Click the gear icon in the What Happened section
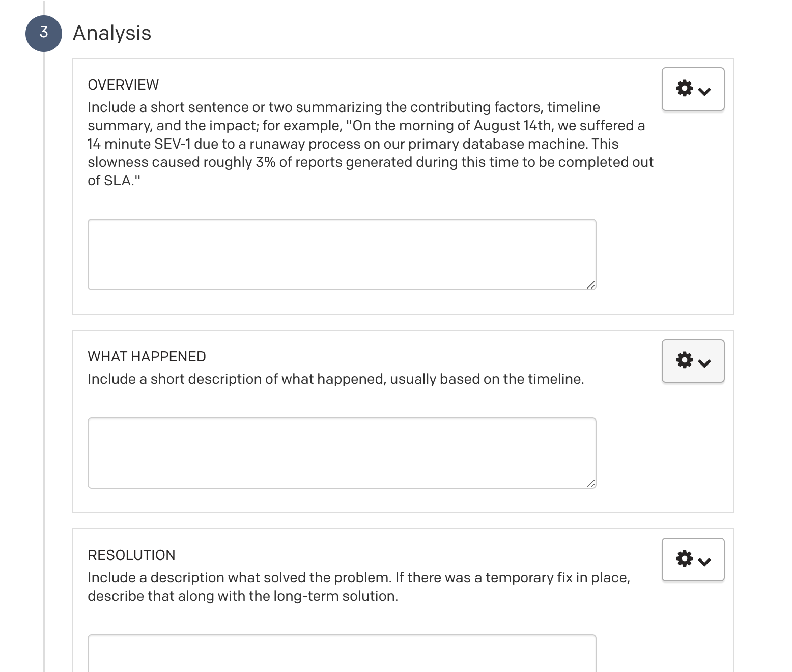This screenshot has width=792, height=672. [x=685, y=360]
